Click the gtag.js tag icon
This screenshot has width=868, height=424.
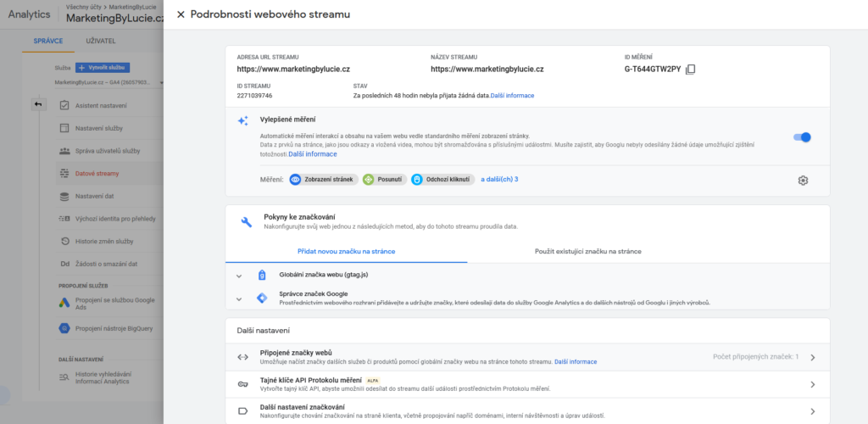[x=262, y=275]
